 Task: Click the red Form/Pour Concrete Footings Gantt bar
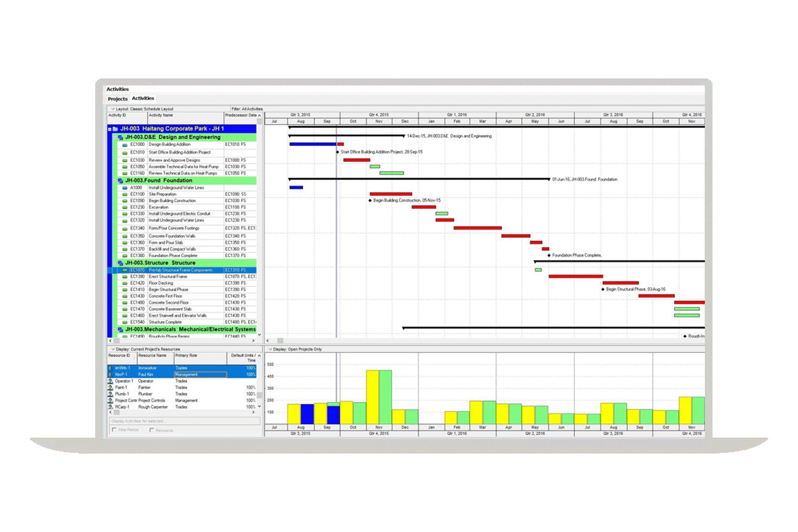tap(478, 228)
